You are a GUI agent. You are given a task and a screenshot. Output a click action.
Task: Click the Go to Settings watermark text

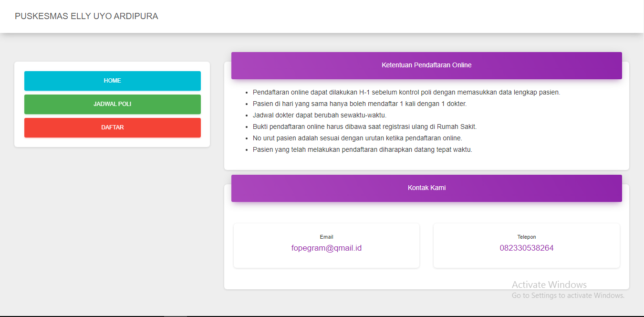pos(568,296)
